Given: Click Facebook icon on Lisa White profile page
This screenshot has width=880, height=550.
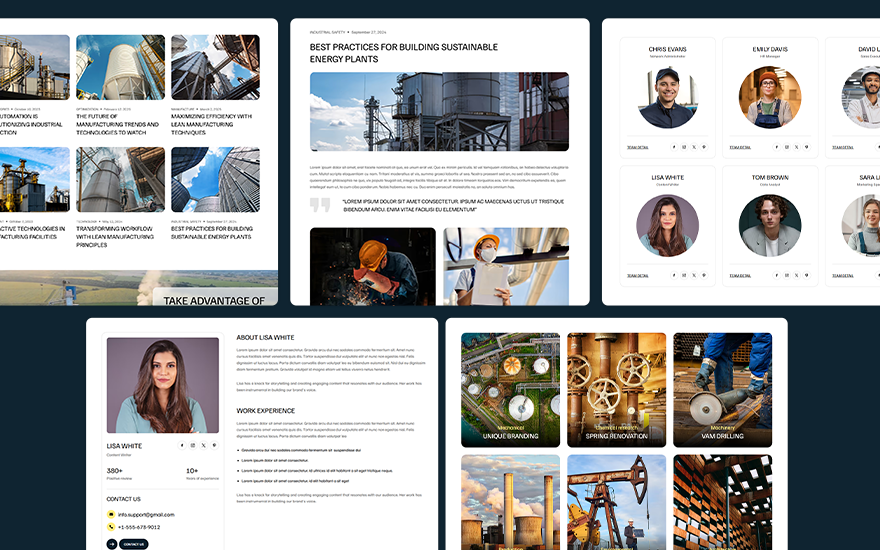Looking at the screenshot, I should (182, 445).
